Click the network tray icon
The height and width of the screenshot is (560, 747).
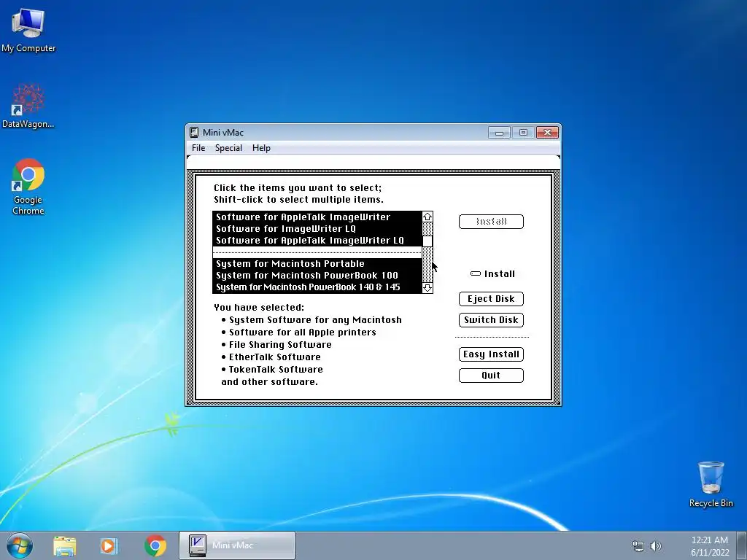click(x=638, y=546)
